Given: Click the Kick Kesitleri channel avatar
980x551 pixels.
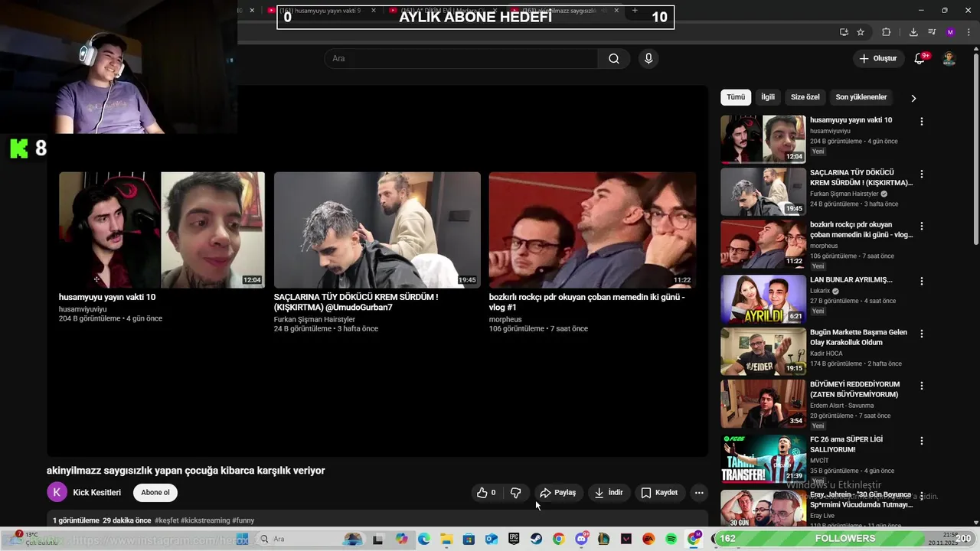Looking at the screenshot, I should pos(57,492).
